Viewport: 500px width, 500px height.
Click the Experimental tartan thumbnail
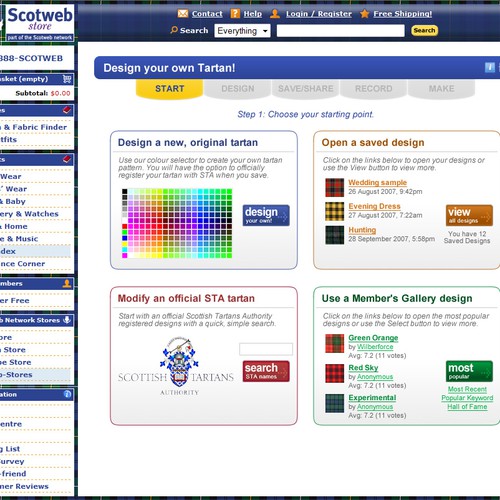[x=335, y=403]
